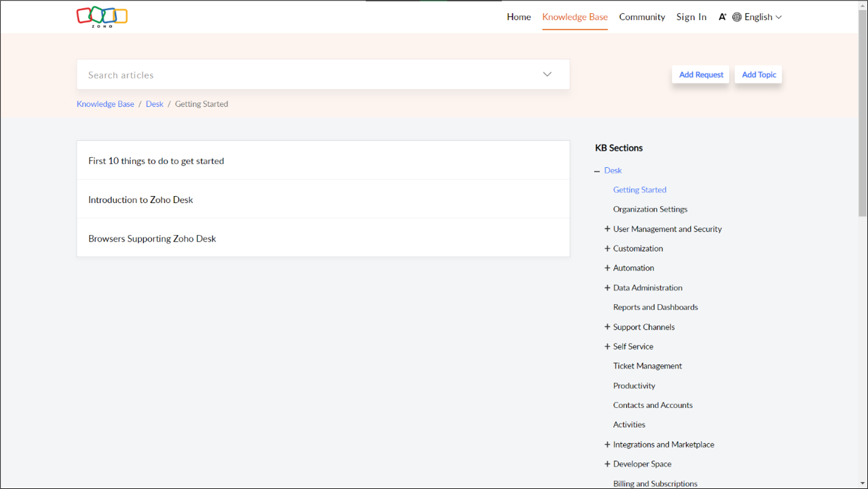Expand User Management and Security
Viewport: 868px width, 489px height.
click(x=607, y=229)
